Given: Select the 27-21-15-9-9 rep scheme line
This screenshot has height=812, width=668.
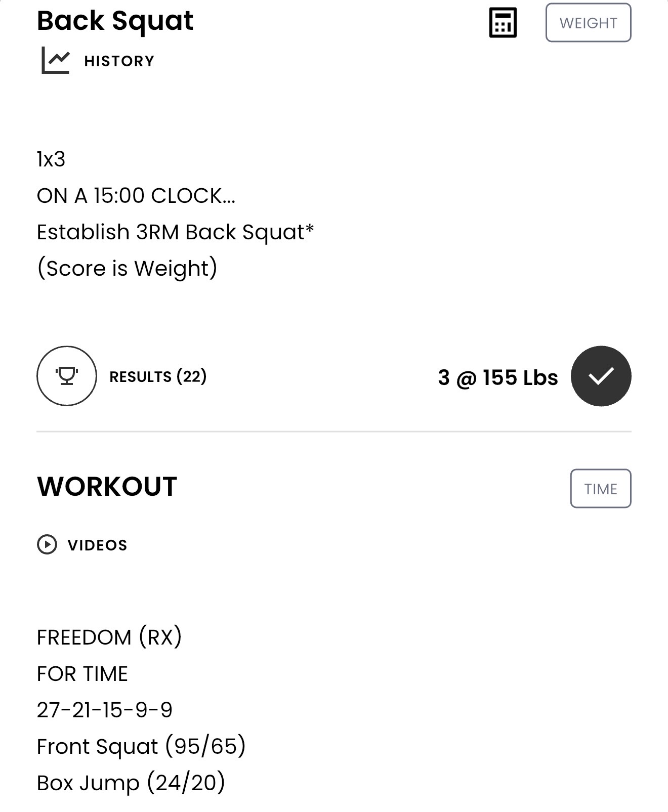Looking at the screenshot, I should (105, 710).
